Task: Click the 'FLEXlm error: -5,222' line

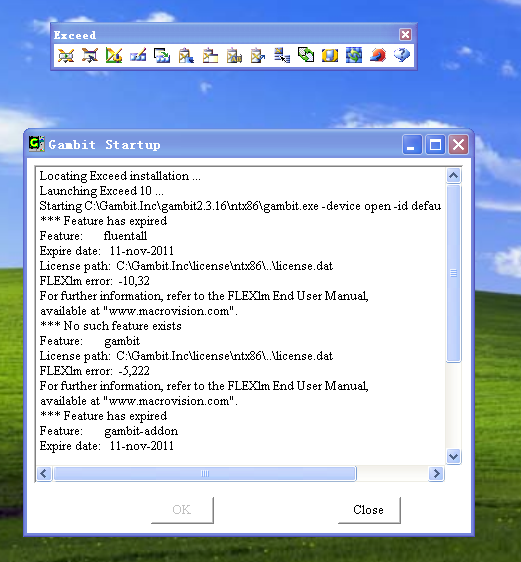Action: (95, 371)
